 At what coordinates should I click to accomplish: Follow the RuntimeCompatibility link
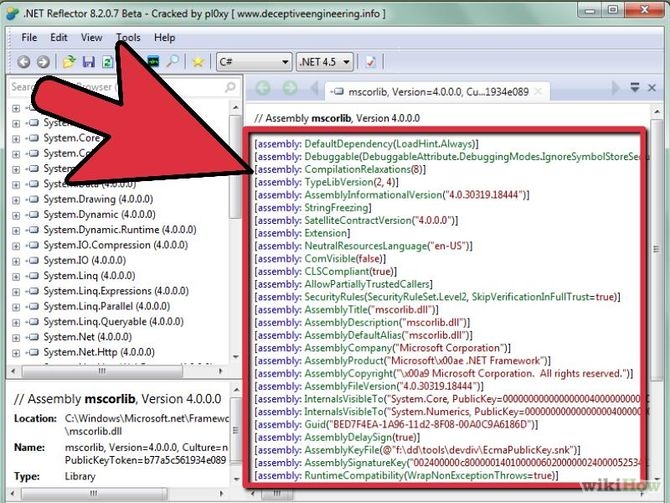tap(354, 476)
